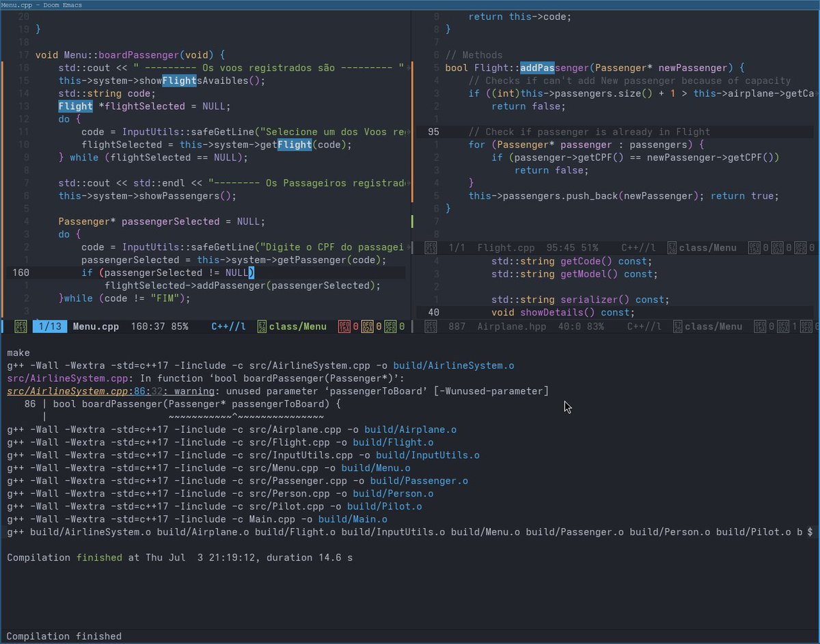This screenshot has height=644, width=820.
Task: Place cursor on 'std::string code;' line
Action: 107,94
